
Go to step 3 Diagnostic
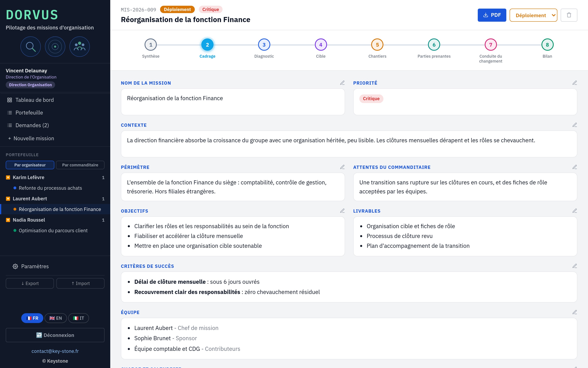pos(264,45)
